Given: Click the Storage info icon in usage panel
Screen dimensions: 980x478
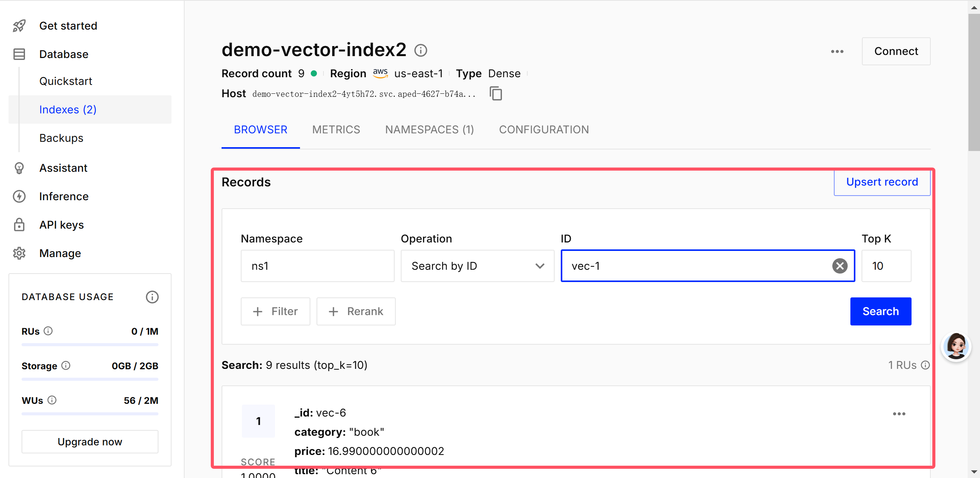Looking at the screenshot, I should pos(66,365).
